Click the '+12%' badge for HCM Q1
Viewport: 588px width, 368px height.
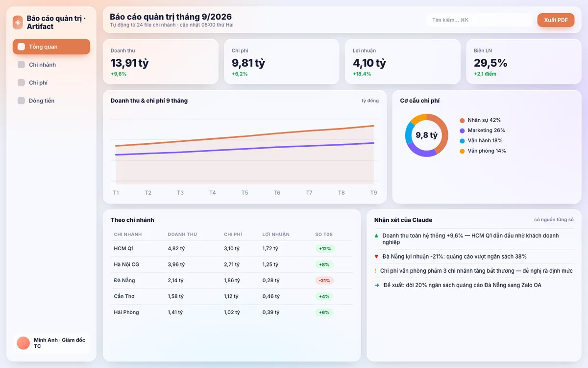click(x=325, y=249)
